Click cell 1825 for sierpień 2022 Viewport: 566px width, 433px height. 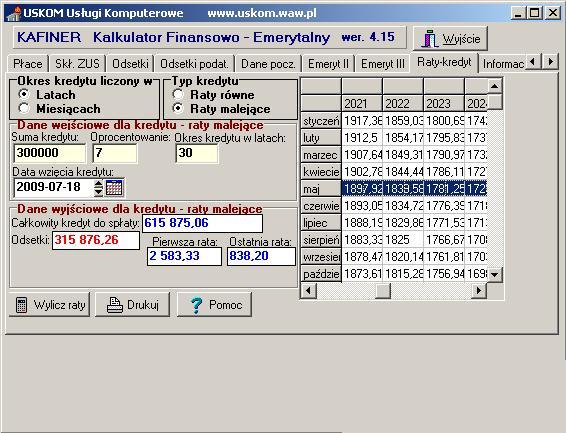point(403,240)
